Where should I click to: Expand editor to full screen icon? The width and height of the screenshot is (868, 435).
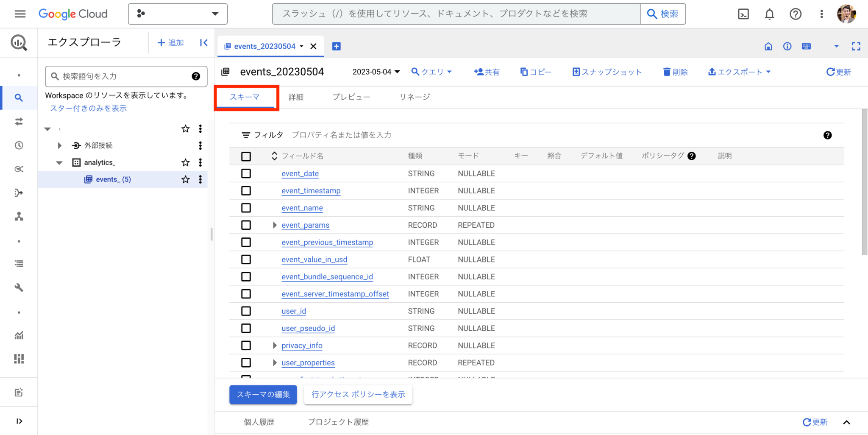click(x=856, y=46)
